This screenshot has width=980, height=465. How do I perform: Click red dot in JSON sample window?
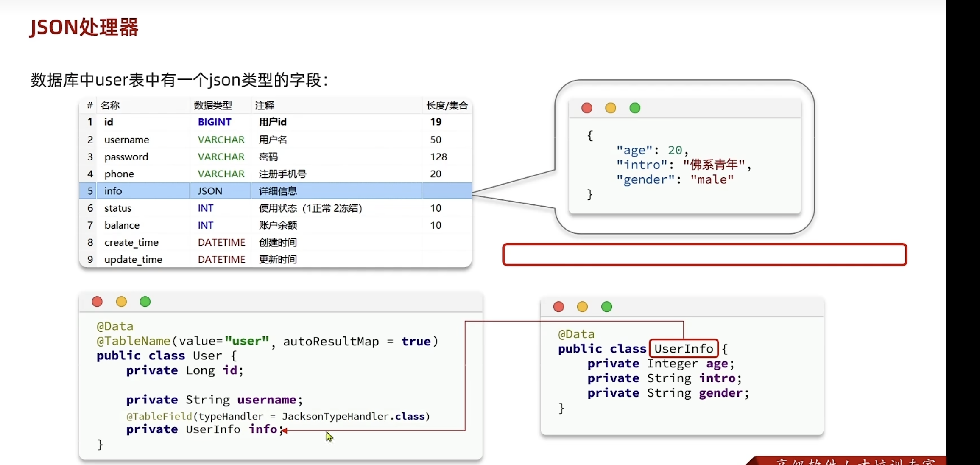pyautogui.click(x=586, y=108)
